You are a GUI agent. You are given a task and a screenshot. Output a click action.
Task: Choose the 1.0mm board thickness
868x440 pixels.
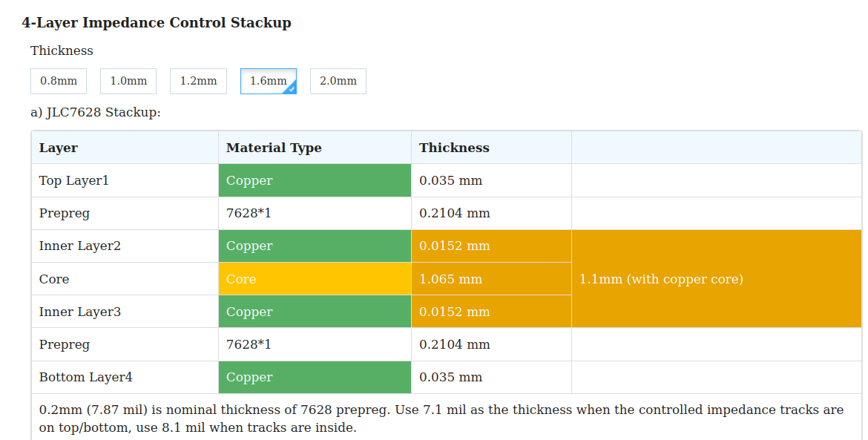(x=128, y=81)
